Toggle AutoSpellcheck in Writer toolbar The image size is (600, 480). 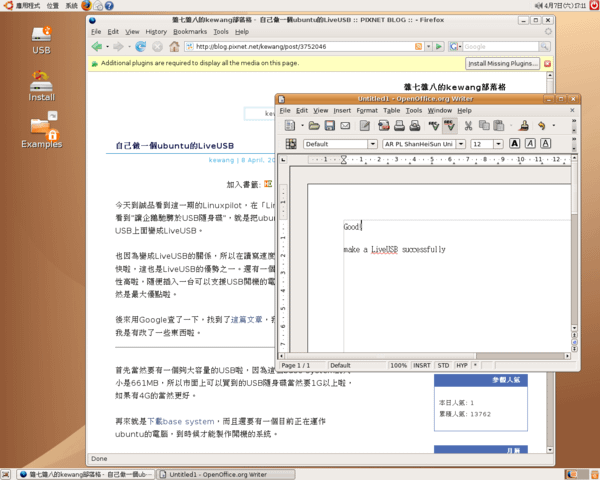[450, 126]
